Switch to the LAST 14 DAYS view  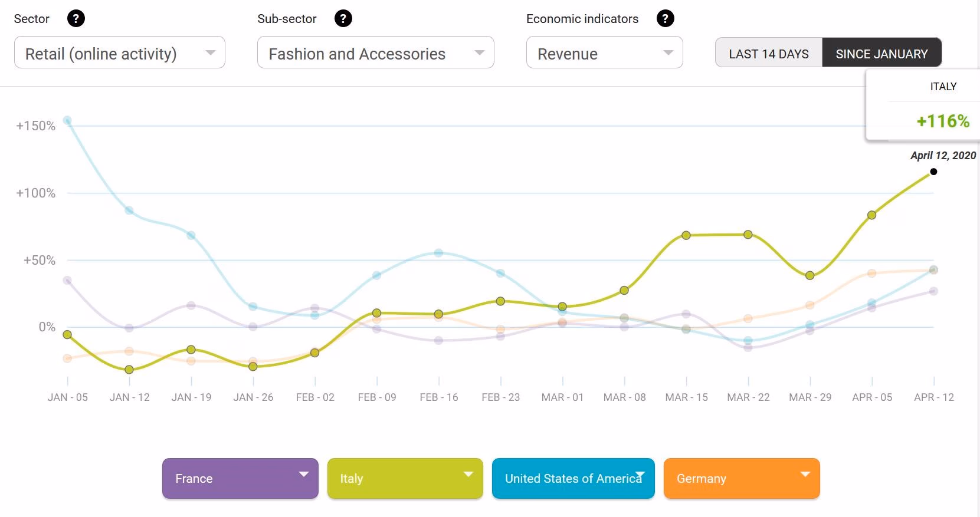click(x=768, y=54)
